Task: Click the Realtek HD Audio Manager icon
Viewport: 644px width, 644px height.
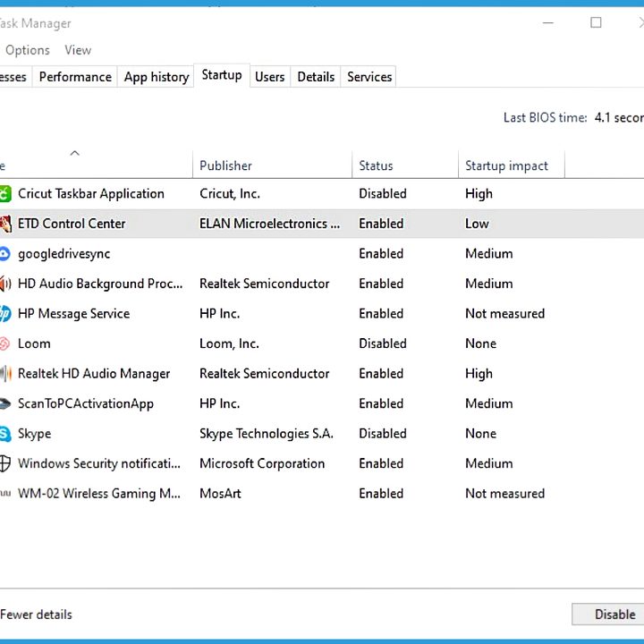Action: point(5,374)
